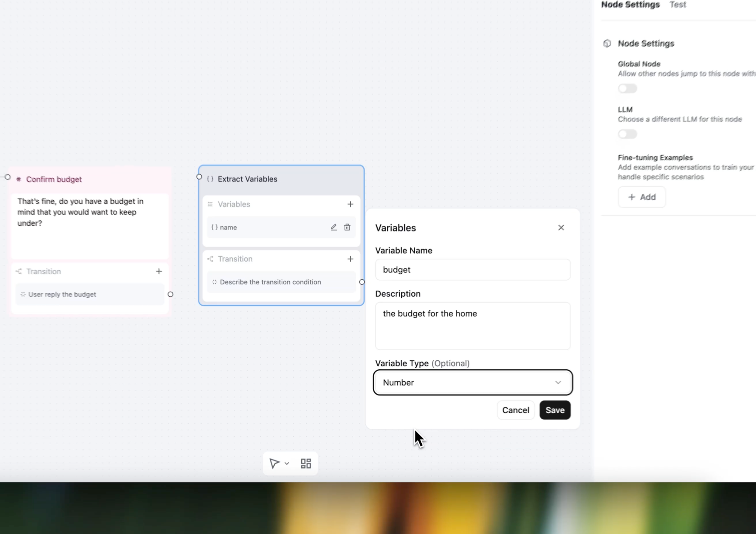Click the Extract Variables curly braces icon

click(210, 179)
